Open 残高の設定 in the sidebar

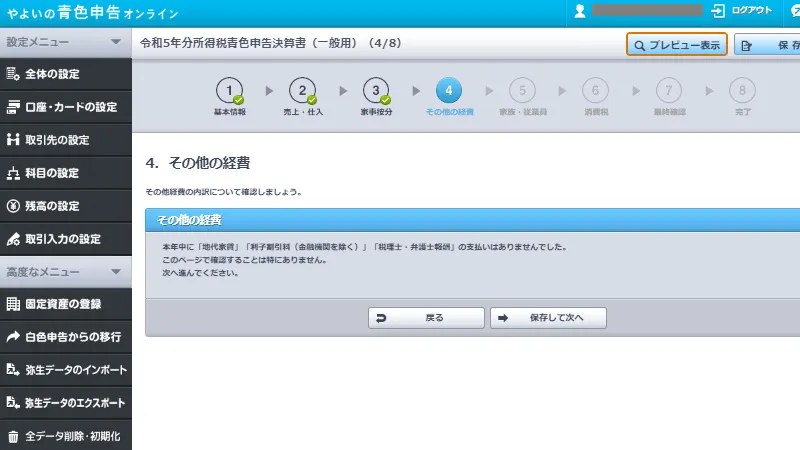66,206
